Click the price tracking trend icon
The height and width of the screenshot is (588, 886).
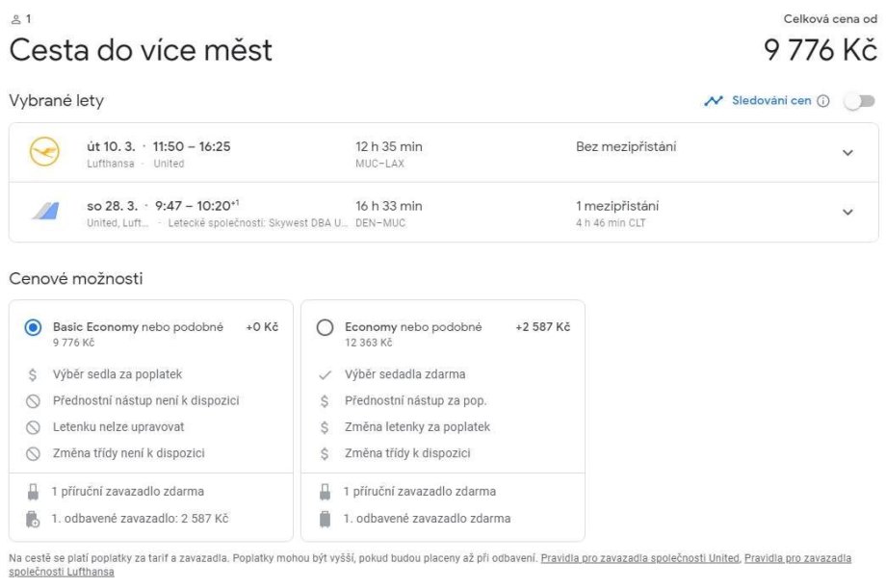[713, 101]
